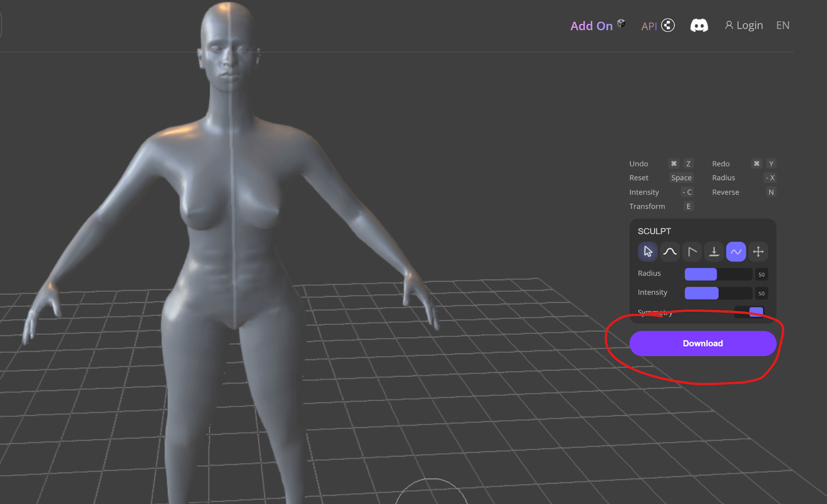Click the Radius value box showing 50

(x=761, y=274)
